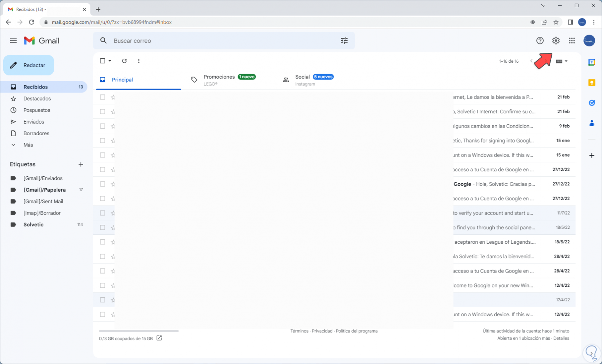Open the Detalles account activity link

(x=561, y=338)
